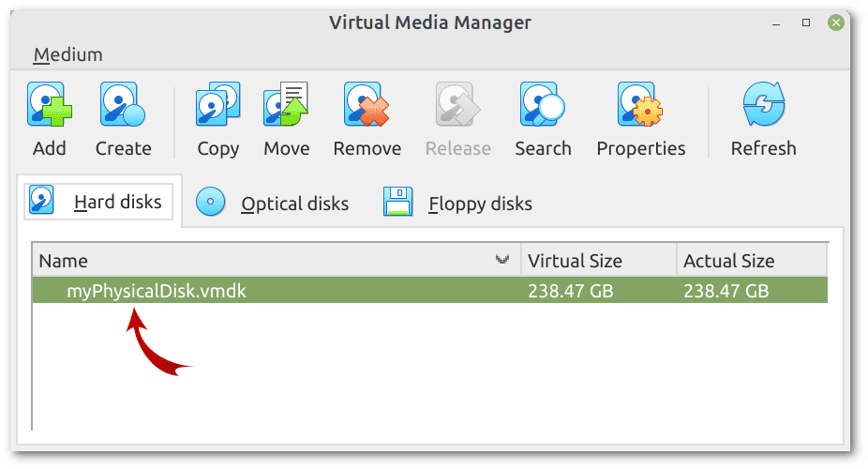Open the Search tool in toolbar

pos(543,104)
